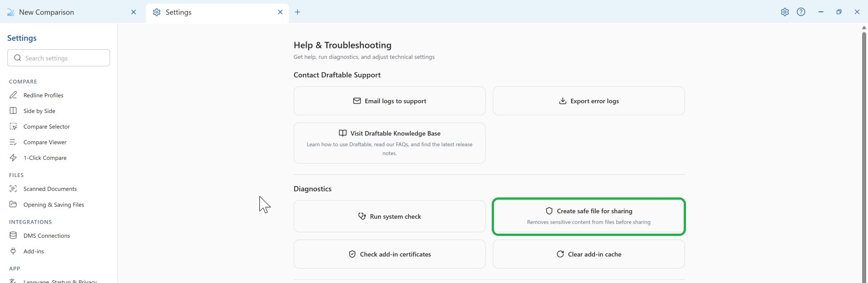Open a new tab with the plus button
Viewport: 868px width, 283px height.
(297, 12)
